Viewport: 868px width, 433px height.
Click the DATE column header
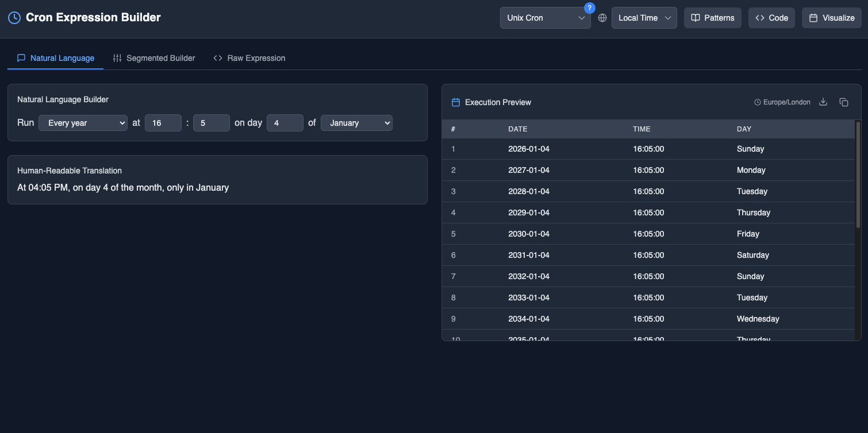tap(518, 129)
